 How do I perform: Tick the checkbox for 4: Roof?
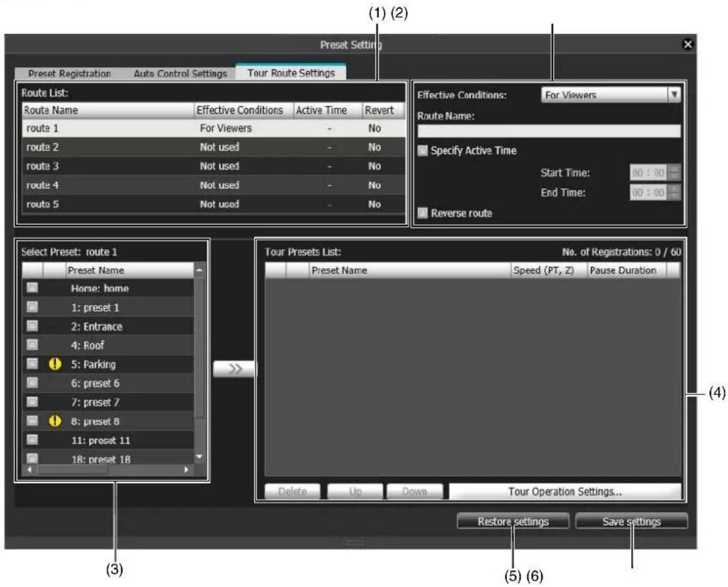(x=32, y=345)
